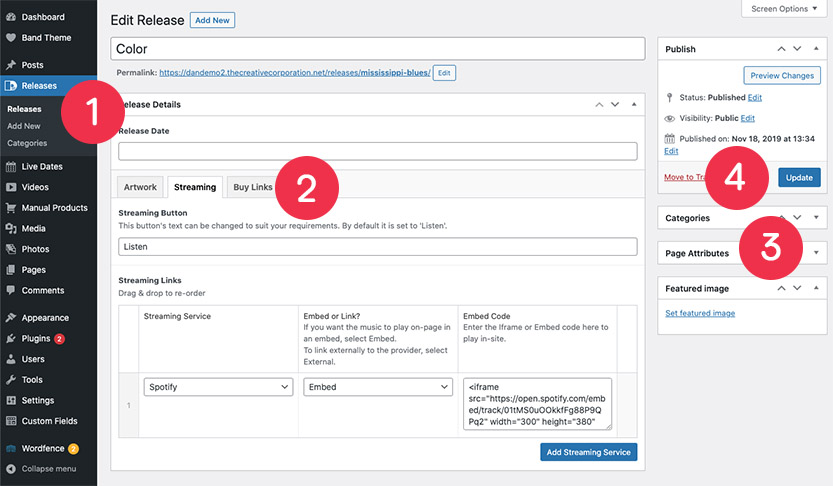Click the Live Dates calendar icon
This screenshot has height=486, width=833.
(x=10, y=166)
